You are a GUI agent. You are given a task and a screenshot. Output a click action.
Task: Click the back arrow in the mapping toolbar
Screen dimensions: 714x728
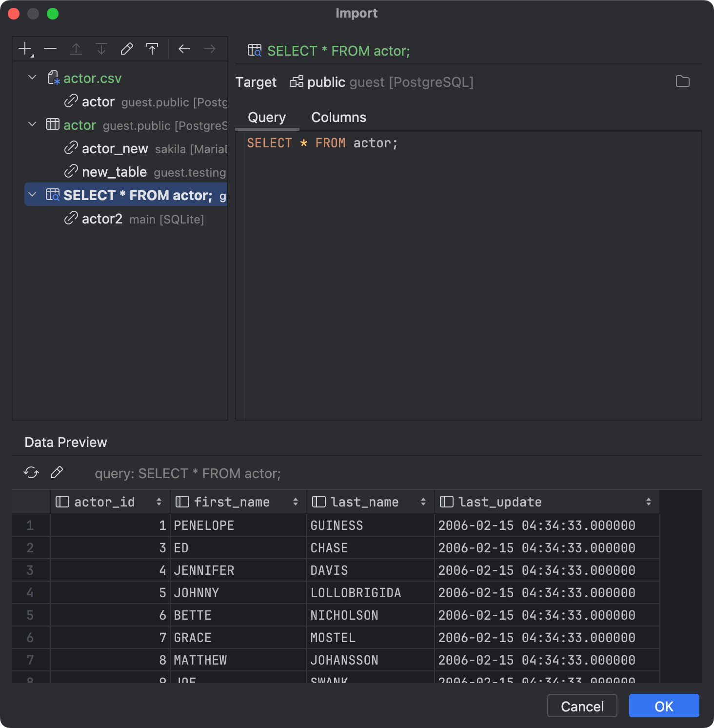184,48
